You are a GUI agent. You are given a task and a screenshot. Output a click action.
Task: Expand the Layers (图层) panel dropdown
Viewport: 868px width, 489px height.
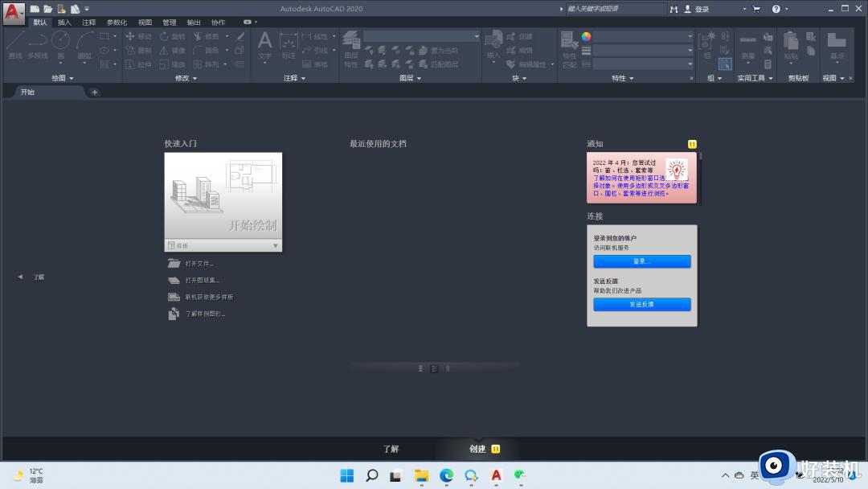410,78
